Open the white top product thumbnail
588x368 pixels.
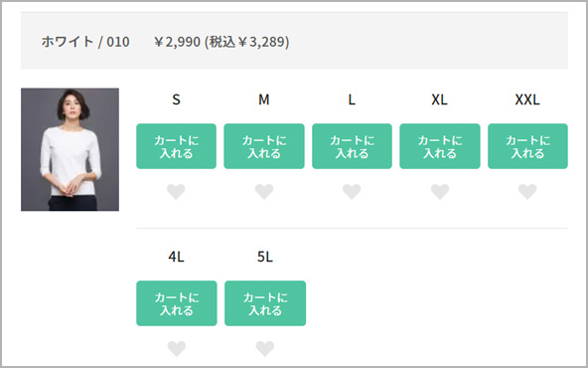point(71,149)
